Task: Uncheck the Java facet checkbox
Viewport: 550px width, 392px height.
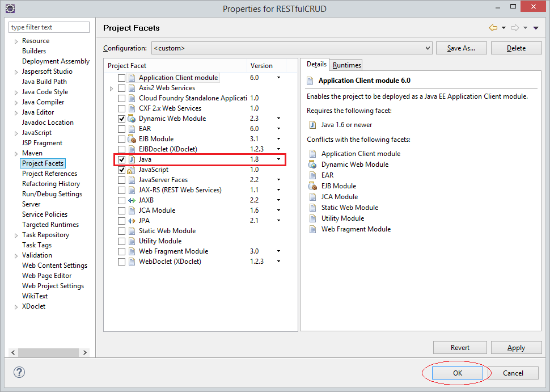Action: click(x=121, y=159)
